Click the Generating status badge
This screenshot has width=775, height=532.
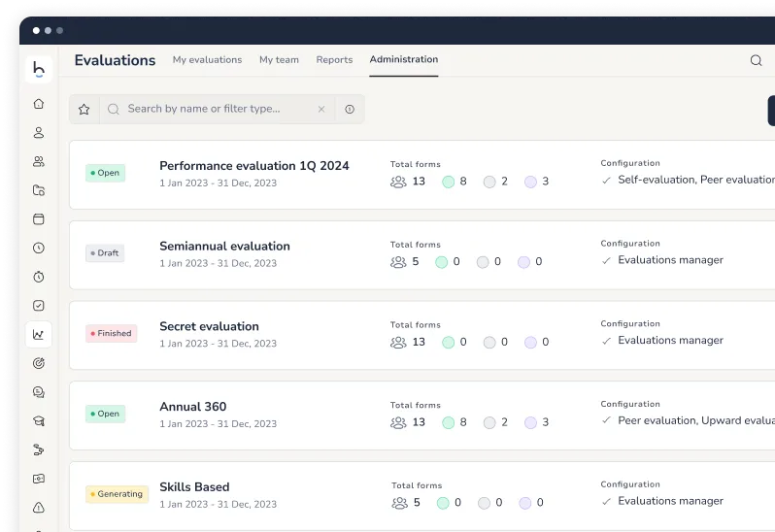coord(117,494)
